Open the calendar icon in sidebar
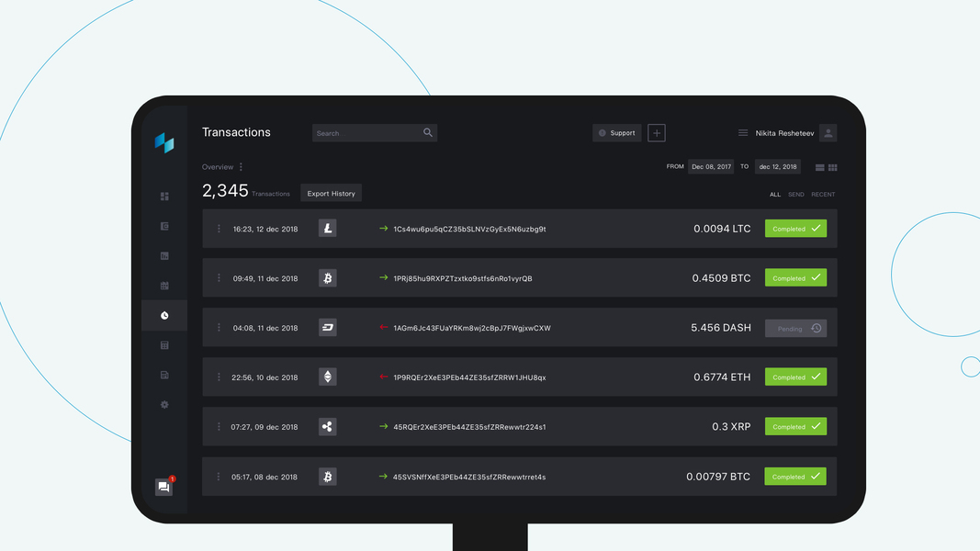The image size is (980, 551). [164, 286]
